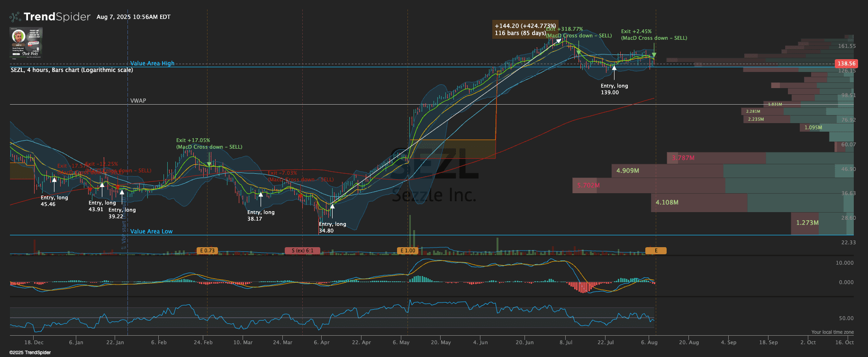The image size is (868, 357).
Task: Open the S (ex) 6:1 split marker
Action: (x=302, y=250)
